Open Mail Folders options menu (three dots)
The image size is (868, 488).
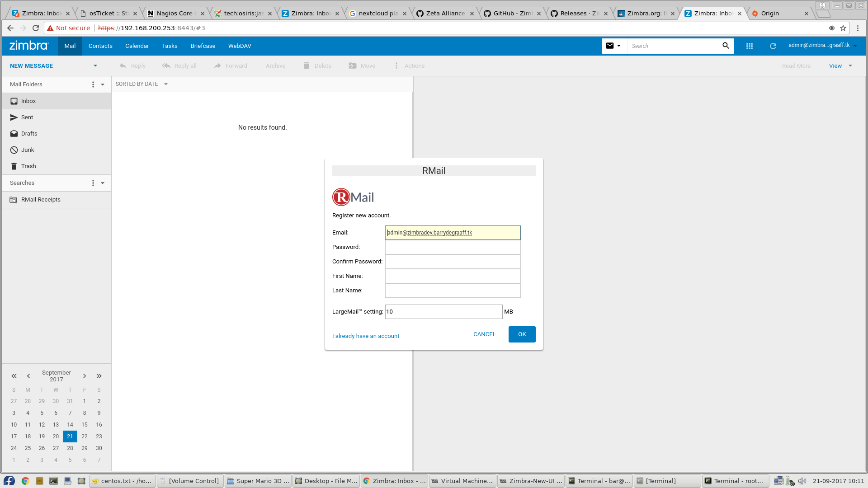click(x=93, y=84)
